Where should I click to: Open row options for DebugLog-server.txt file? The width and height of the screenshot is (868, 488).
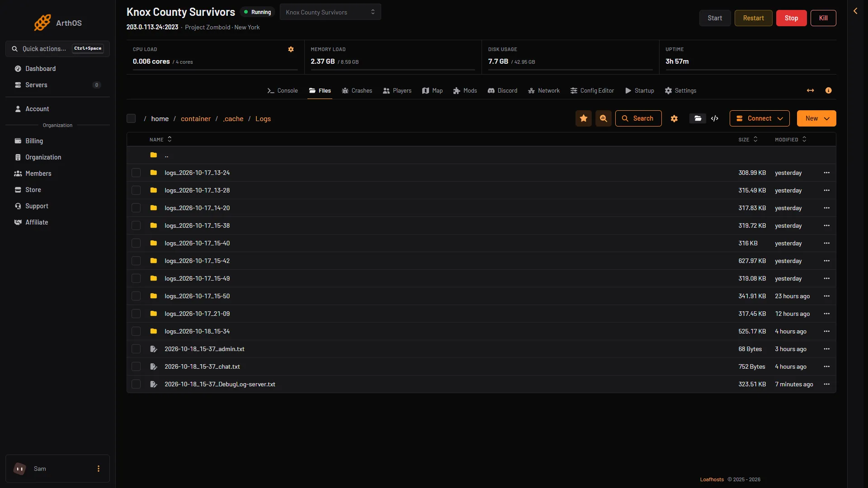click(x=827, y=384)
